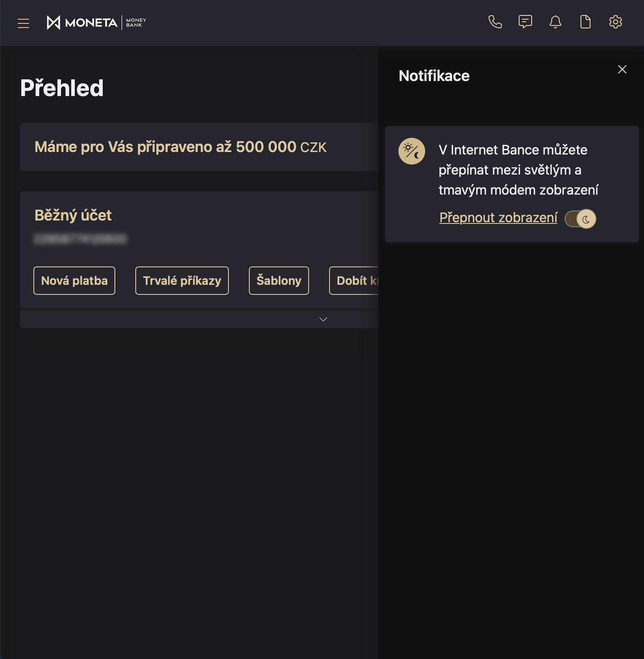Click the Přepnout zobrazení link
Viewport: 644px width, 659px height.
pos(498,218)
